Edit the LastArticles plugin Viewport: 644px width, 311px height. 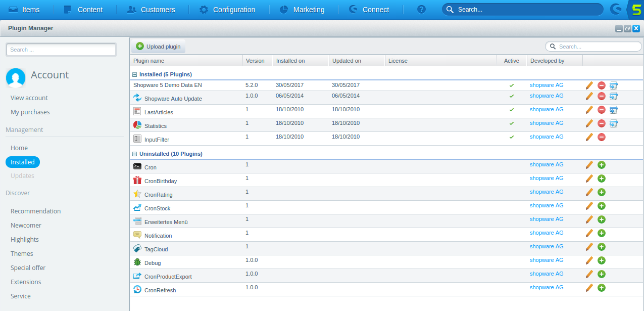point(589,110)
